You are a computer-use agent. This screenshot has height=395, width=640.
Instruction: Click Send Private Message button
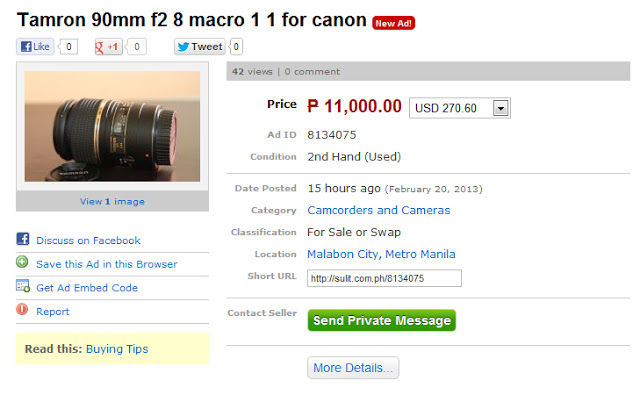pyautogui.click(x=382, y=320)
